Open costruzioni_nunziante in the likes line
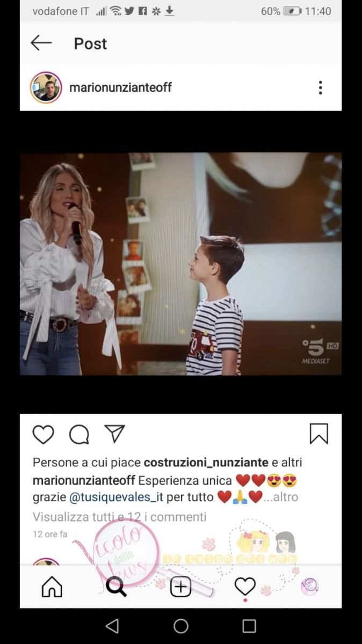The image size is (362, 644). tap(206, 462)
